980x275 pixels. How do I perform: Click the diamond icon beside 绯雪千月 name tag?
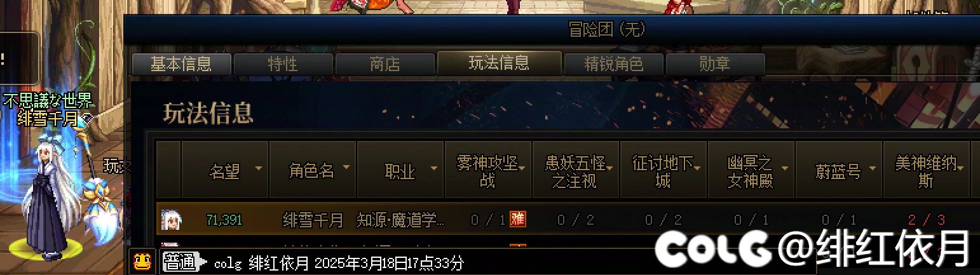pyautogui.click(x=88, y=118)
